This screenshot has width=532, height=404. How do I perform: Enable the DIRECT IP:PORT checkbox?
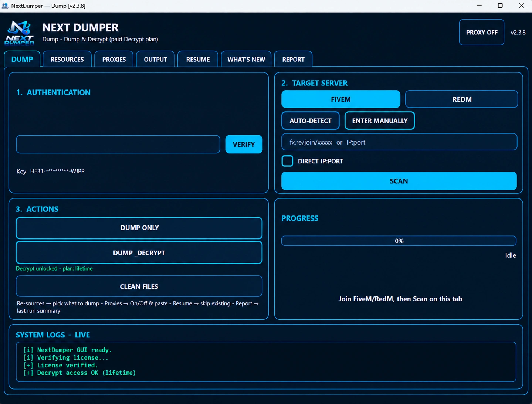click(287, 161)
